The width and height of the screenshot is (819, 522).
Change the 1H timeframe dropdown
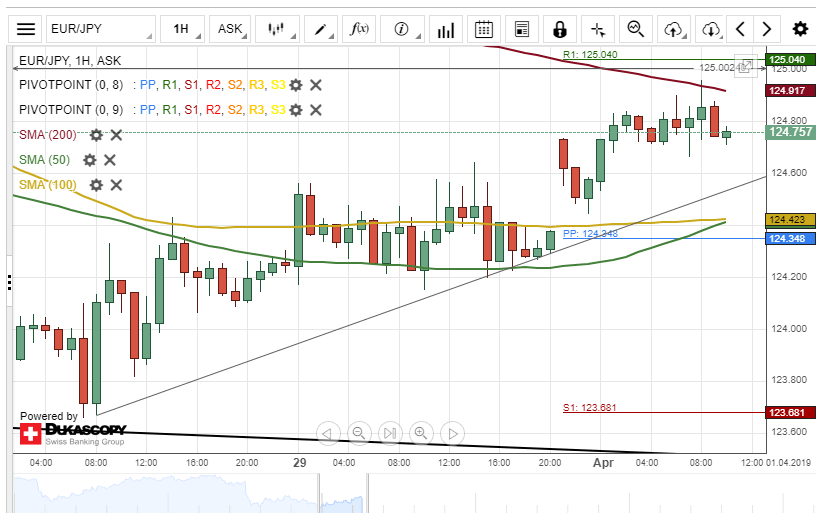point(182,29)
